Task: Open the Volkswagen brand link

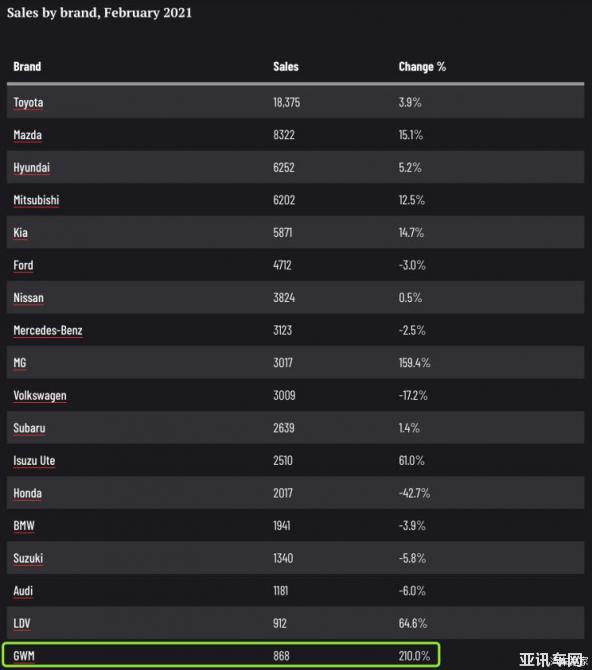Action: click(x=40, y=396)
